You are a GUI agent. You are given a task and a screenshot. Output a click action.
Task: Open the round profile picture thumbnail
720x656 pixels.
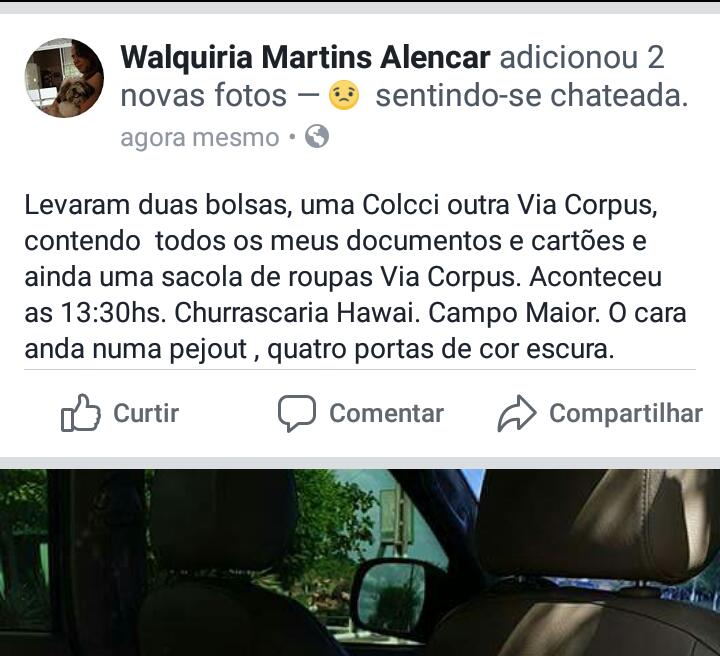point(64,78)
